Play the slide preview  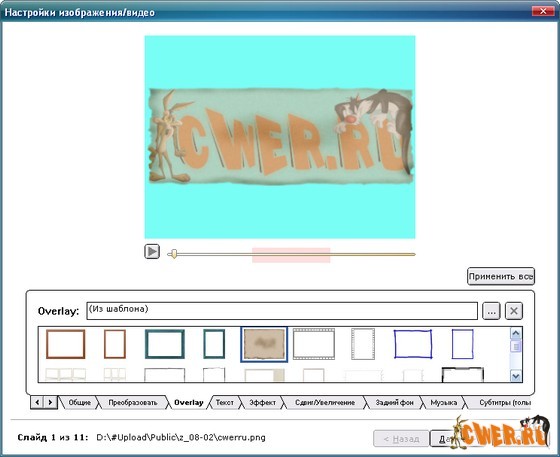152,251
